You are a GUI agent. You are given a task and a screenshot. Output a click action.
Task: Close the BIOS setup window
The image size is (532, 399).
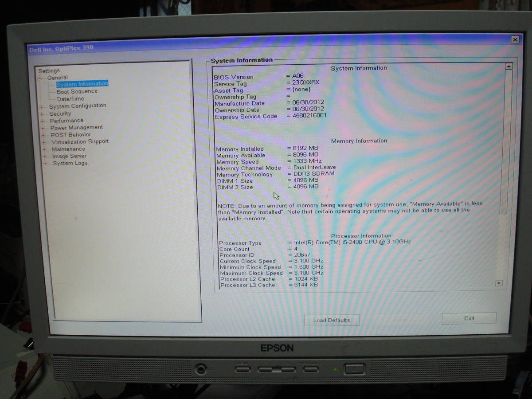(x=515, y=39)
